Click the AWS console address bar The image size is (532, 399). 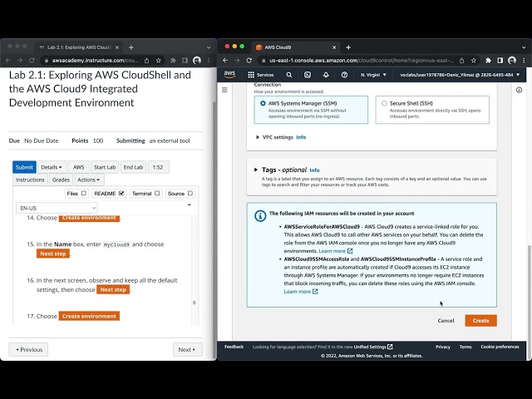point(361,61)
